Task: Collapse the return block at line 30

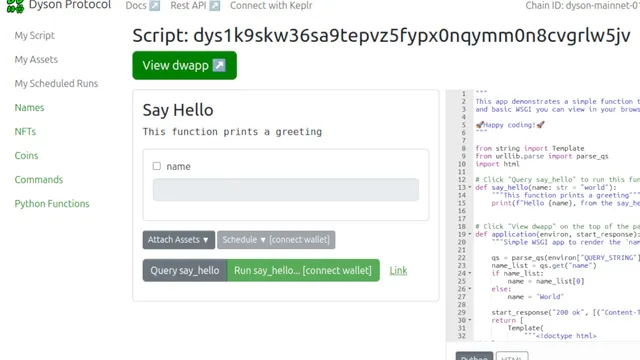Action: click(x=470, y=320)
